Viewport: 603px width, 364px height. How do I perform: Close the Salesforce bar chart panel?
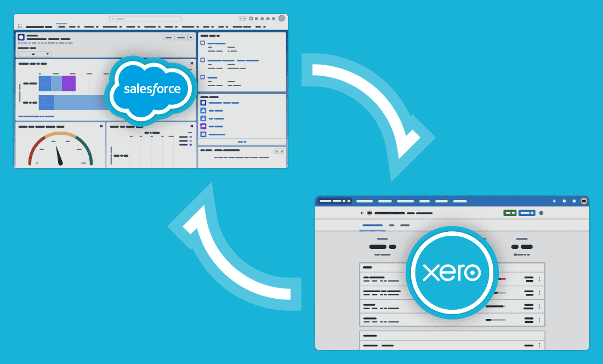(x=191, y=64)
